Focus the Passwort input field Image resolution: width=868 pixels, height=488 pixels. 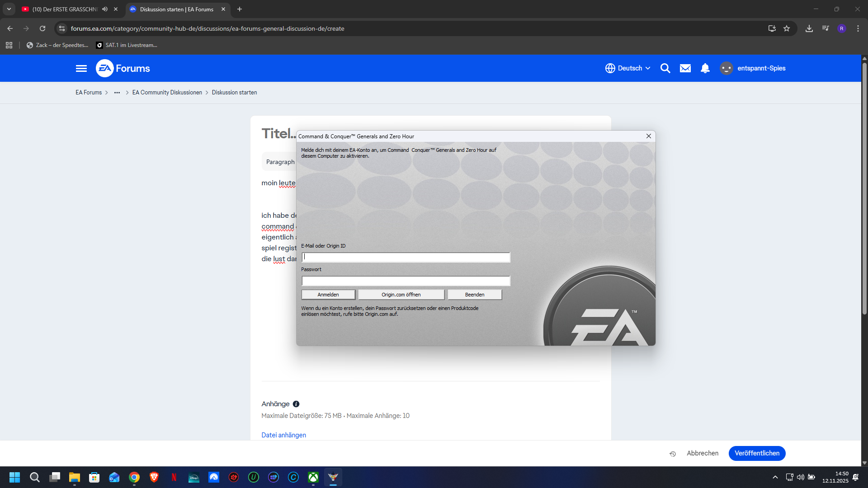406,281
